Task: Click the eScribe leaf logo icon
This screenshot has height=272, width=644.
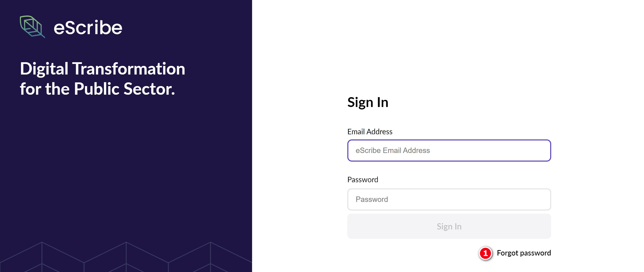Action: tap(32, 27)
